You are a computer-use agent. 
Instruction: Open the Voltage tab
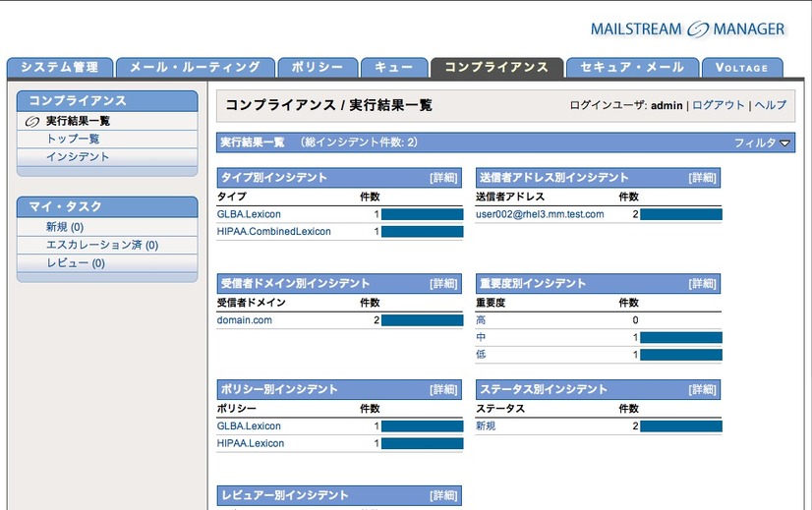pos(742,68)
